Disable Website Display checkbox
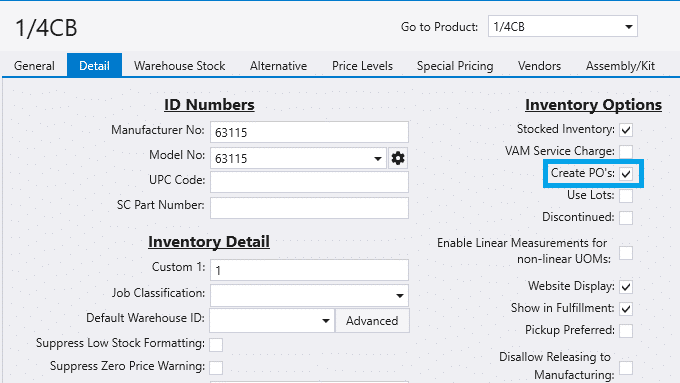 (626, 287)
